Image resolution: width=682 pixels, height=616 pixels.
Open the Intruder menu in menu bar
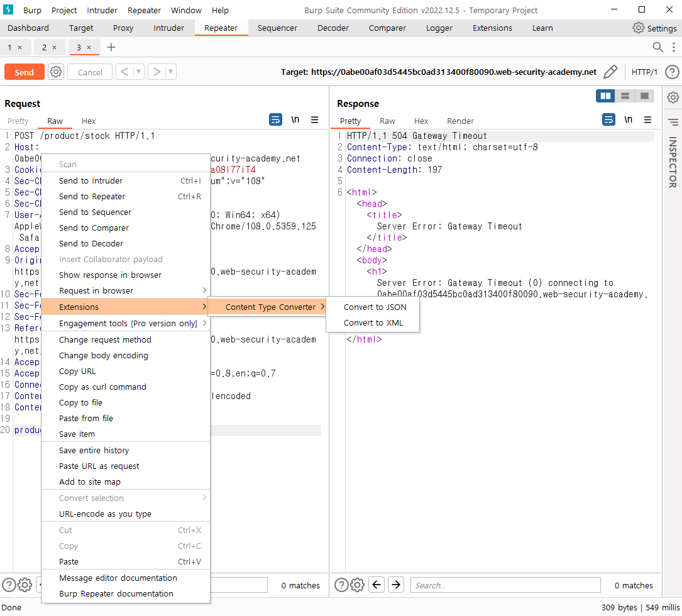click(102, 10)
